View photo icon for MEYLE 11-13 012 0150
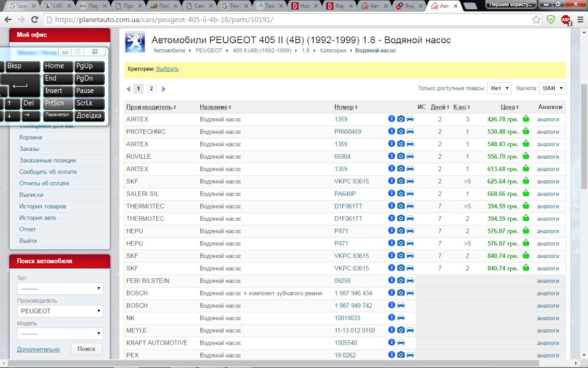 [401, 330]
